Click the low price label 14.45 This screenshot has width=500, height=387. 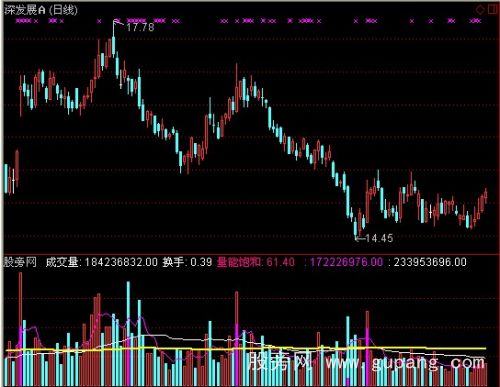click(x=379, y=238)
